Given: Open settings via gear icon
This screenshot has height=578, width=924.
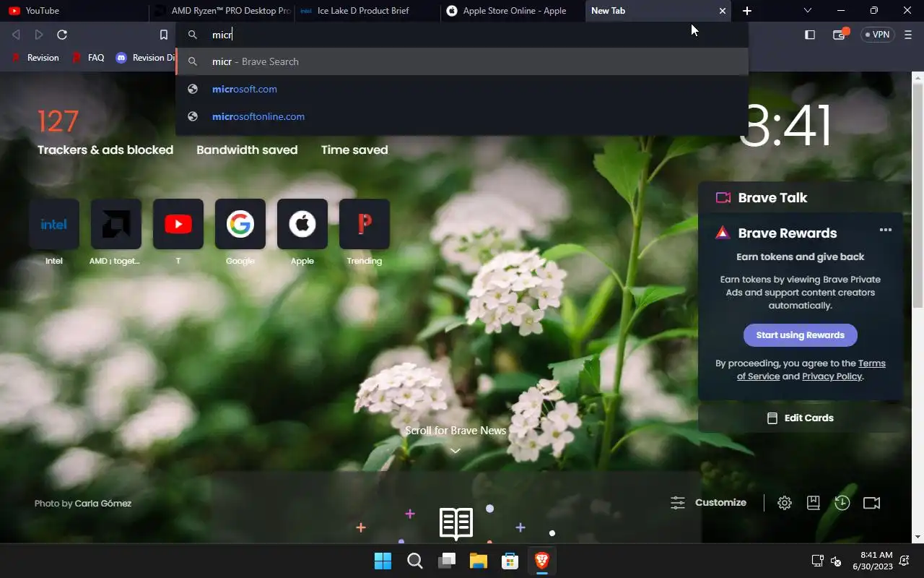Looking at the screenshot, I should coord(785,503).
